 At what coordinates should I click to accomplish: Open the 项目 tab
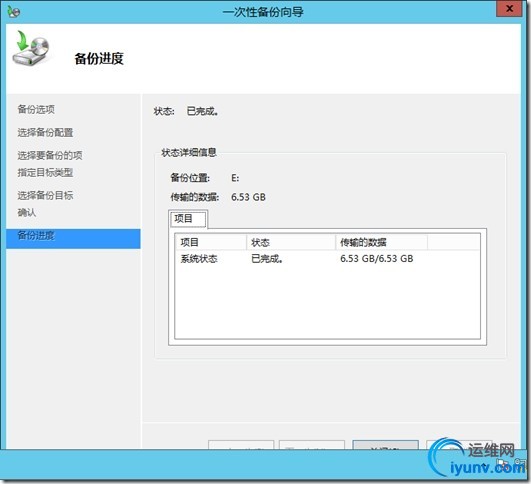(x=188, y=219)
